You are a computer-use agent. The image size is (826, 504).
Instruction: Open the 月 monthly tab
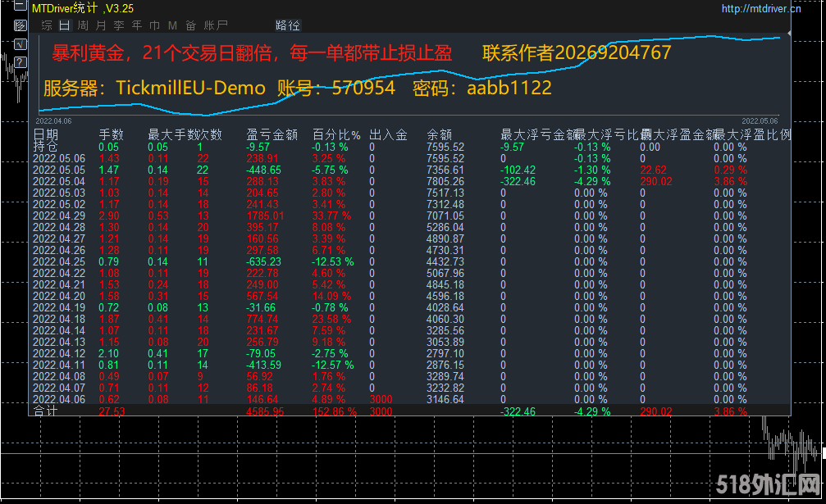tap(101, 25)
